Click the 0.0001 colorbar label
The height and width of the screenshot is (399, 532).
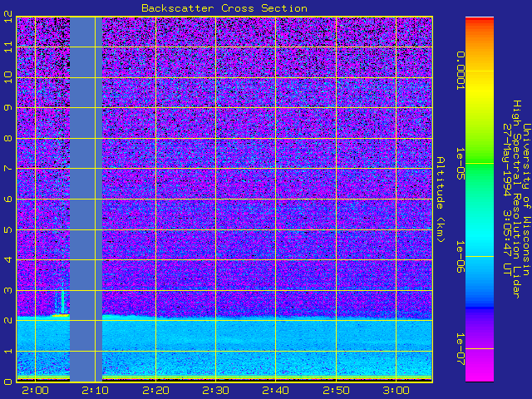pos(460,71)
